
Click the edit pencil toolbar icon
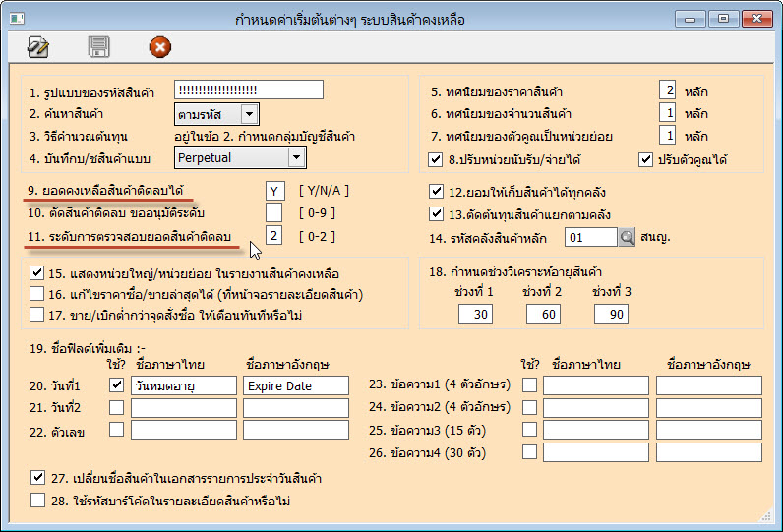(x=39, y=46)
